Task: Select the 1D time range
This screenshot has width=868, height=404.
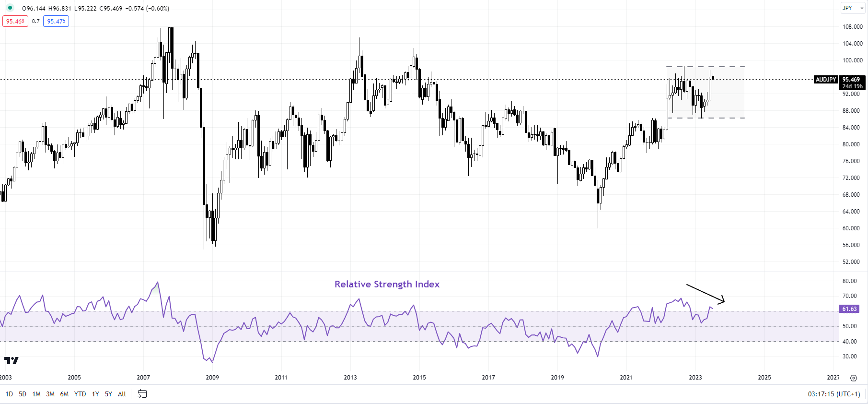Action: 9,394
